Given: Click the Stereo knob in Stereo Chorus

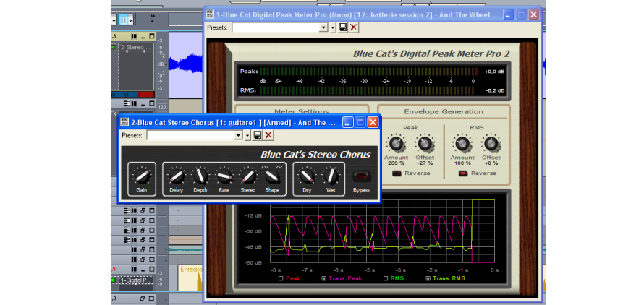Looking at the screenshot, I should point(248,177).
